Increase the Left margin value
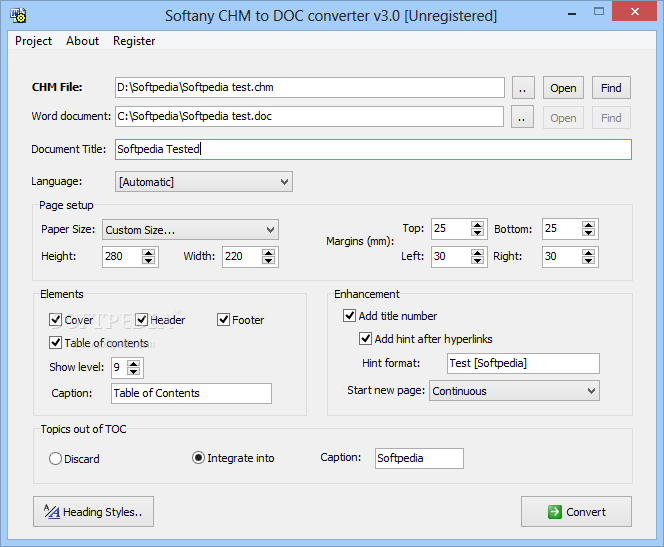Image resolution: width=664 pixels, height=547 pixels. [x=477, y=253]
